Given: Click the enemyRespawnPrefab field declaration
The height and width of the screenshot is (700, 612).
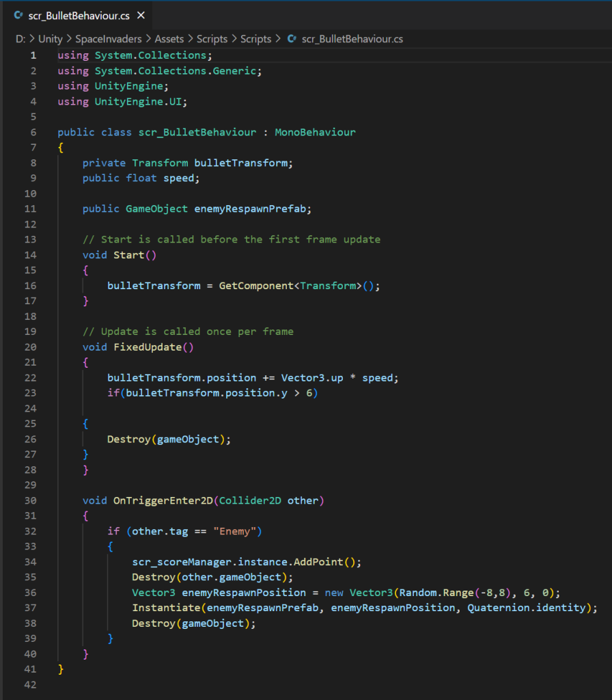Looking at the screenshot, I should coord(253,208).
